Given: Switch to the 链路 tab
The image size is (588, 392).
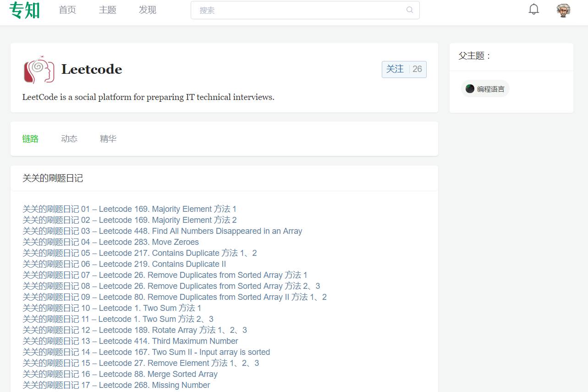Looking at the screenshot, I should tap(30, 139).
